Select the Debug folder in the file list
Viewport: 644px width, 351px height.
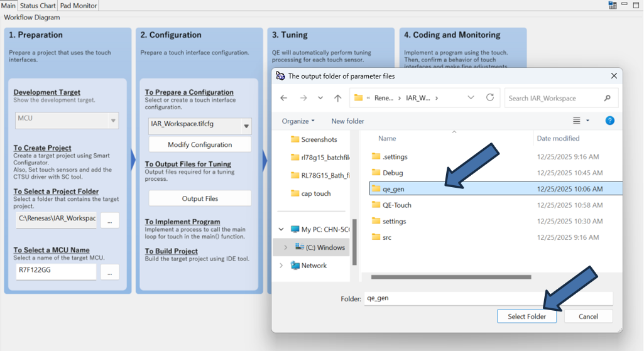392,173
